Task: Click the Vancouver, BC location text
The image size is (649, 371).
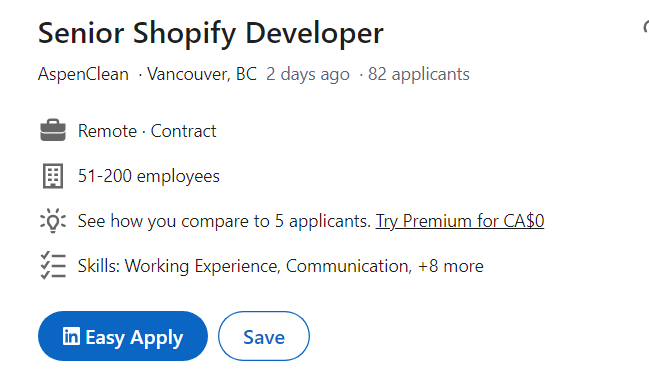Action: [x=202, y=75]
